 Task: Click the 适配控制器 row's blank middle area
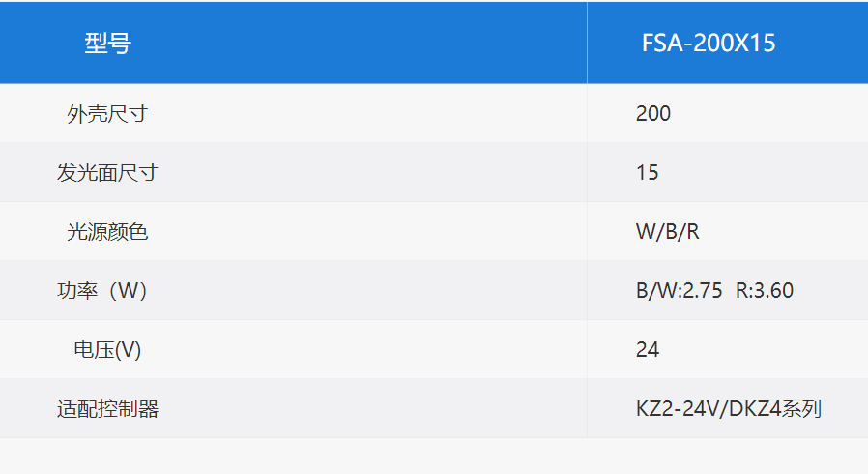click(x=365, y=408)
